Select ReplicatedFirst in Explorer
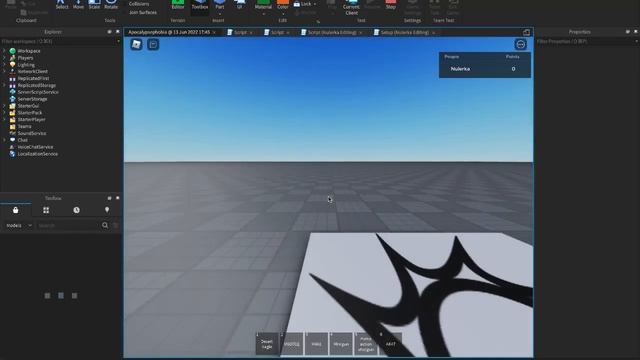 (33, 78)
